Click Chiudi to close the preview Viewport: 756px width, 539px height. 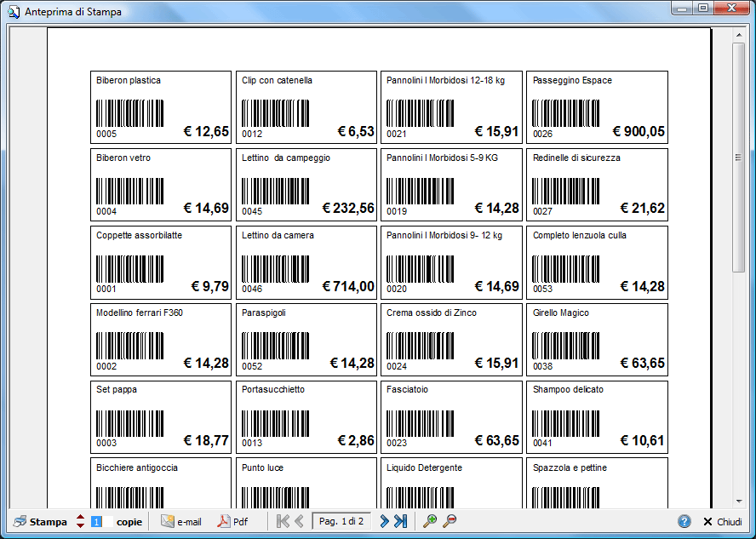click(723, 522)
